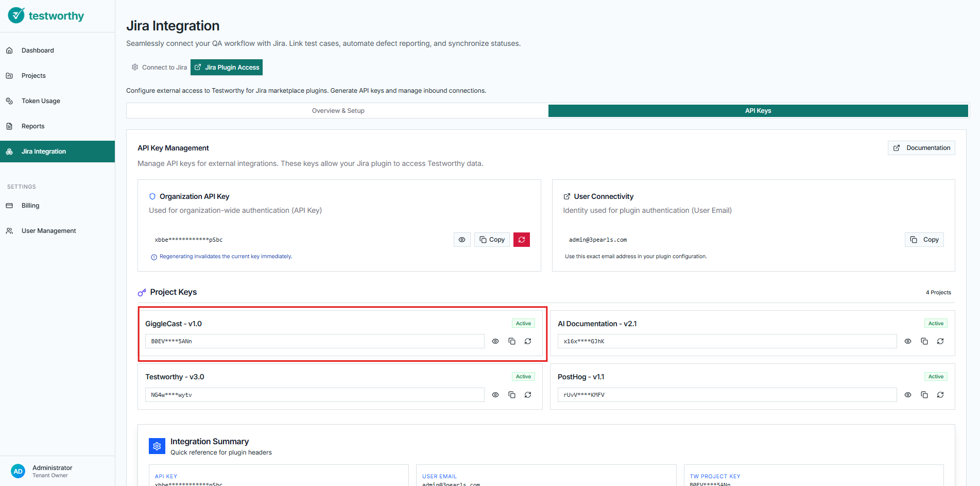Click the admin@3pearls.com email text
This screenshot has width=980, height=486.
tap(598, 240)
